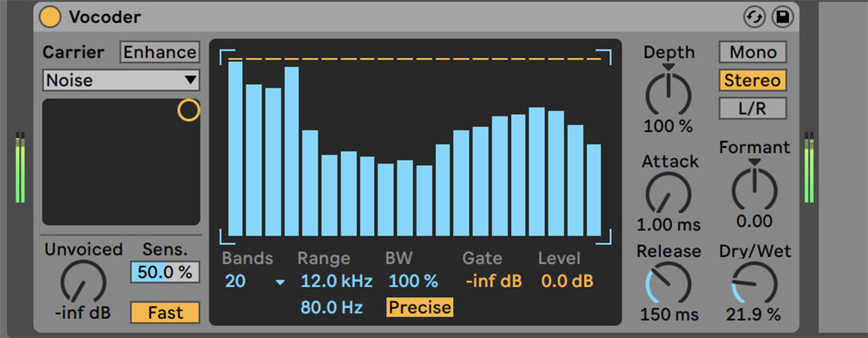Click the Gate -inf dB value
868x338 pixels.
pos(494,282)
